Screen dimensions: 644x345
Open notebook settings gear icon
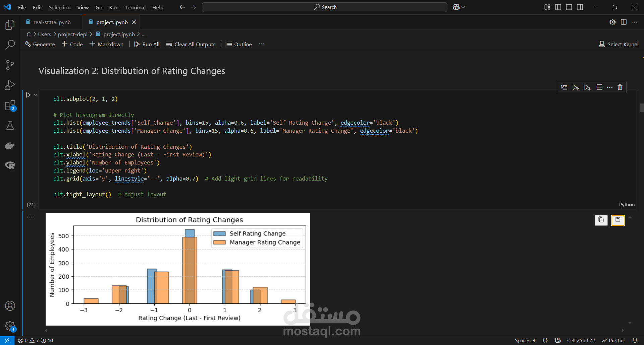click(612, 22)
